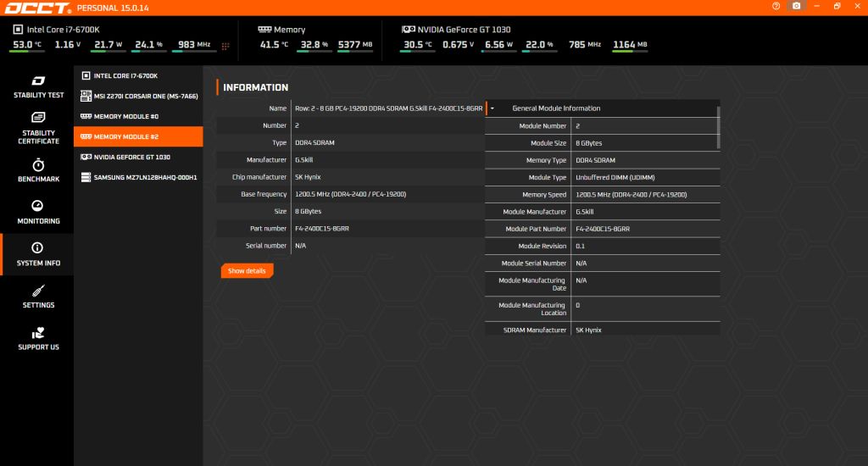Click the memory used 5377 MB value
Image resolution: width=868 pixels, height=466 pixels.
point(355,45)
